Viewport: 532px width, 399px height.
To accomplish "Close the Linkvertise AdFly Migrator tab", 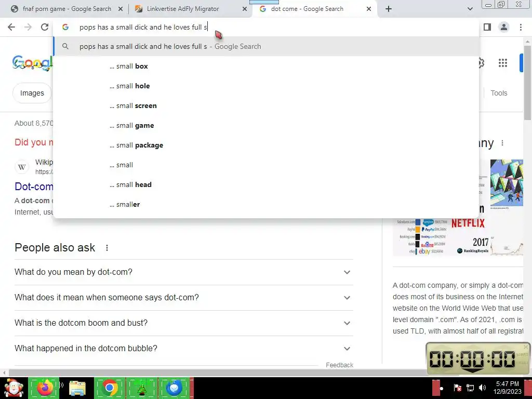I will 245,9.
